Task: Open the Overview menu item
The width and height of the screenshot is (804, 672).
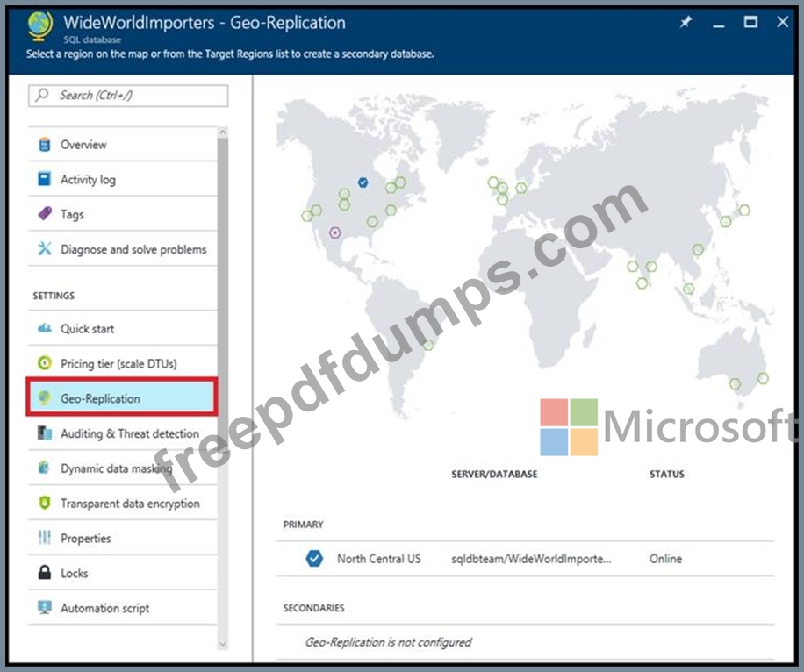Action: (123, 145)
